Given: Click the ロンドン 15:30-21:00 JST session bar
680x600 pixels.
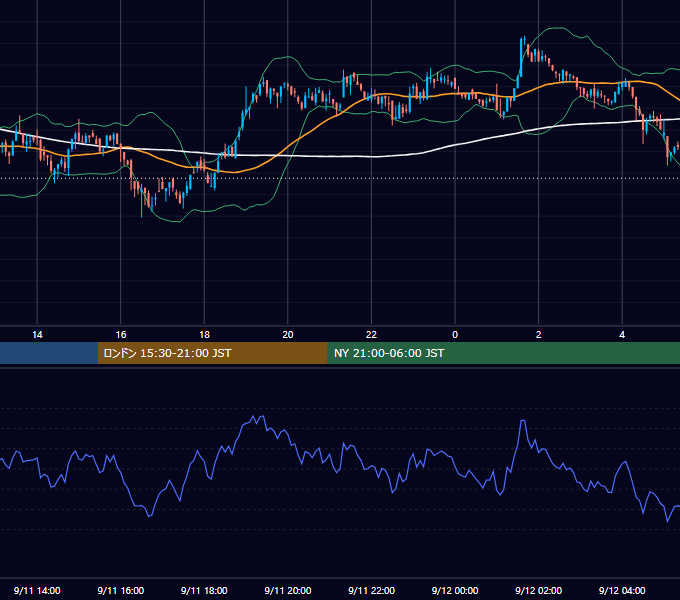Looking at the screenshot, I should (212, 353).
